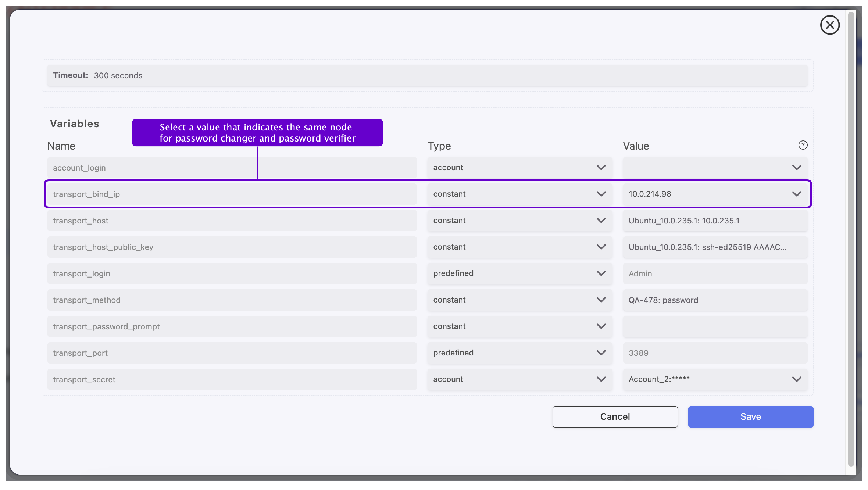
Task: Click the transport_host_public_key name field
Action: pyautogui.click(x=232, y=247)
